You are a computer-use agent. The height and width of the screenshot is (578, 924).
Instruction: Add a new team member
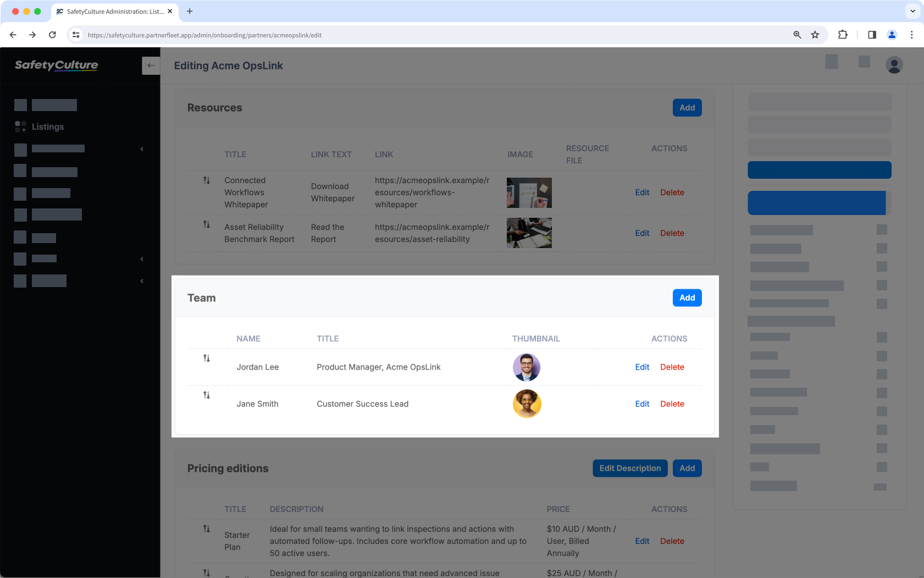tap(687, 298)
